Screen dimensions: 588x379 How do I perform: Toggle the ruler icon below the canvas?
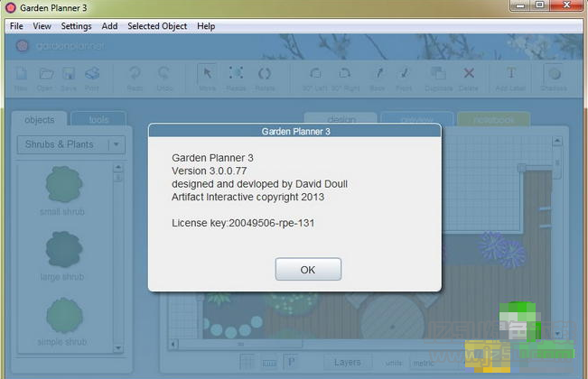coord(269,363)
